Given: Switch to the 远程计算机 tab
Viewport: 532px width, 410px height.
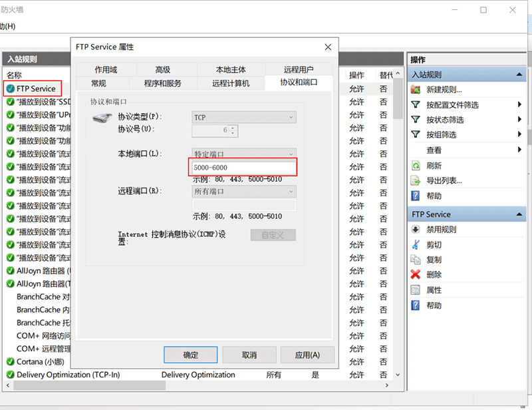Looking at the screenshot, I should point(231,83).
